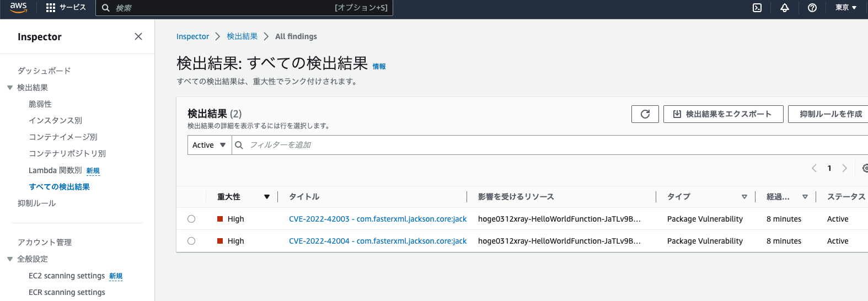
Task: Open the 情報 info link
Action: click(x=379, y=66)
